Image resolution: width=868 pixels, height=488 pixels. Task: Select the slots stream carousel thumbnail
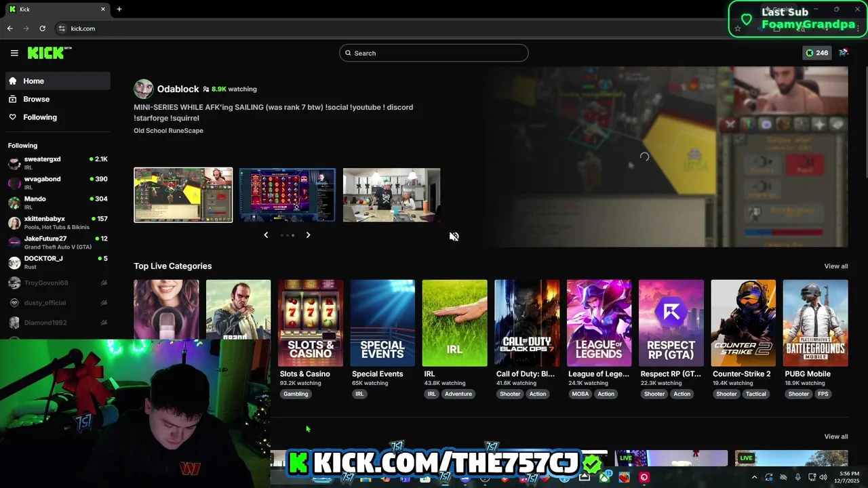288,195
